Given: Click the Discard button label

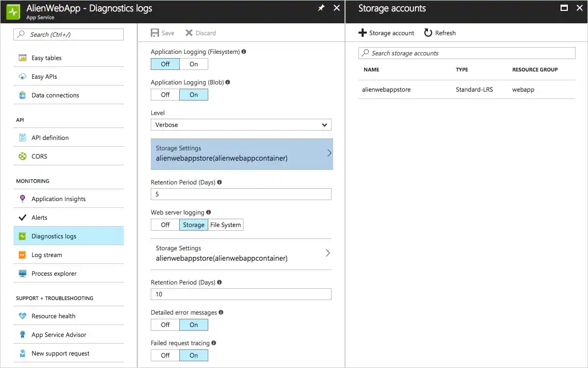Looking at the screenshot, I should click(x=206, y=33).
